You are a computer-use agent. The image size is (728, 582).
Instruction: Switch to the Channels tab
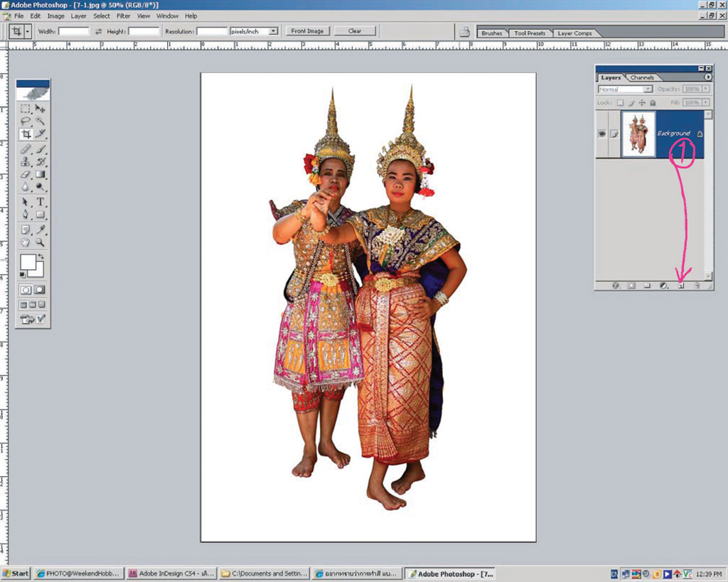(642, 77)
